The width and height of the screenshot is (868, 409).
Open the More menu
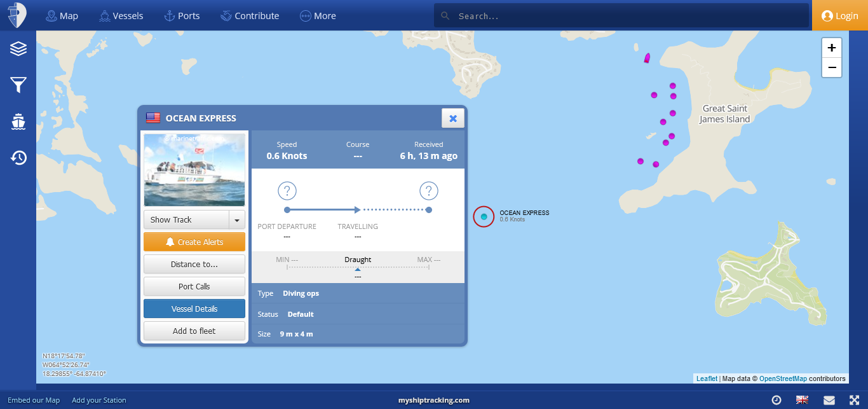(x=318, y=16)
